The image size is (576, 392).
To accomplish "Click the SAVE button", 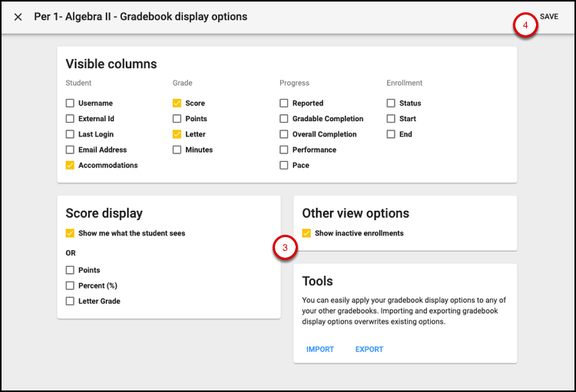I will [x=548, y=17].
